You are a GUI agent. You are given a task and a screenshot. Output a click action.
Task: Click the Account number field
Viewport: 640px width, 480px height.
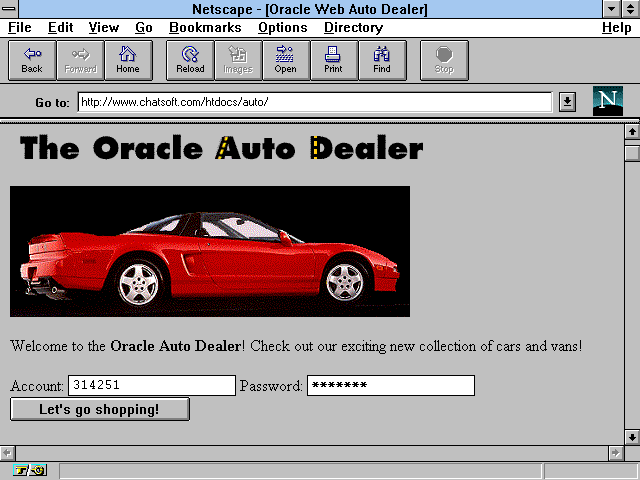click(x=151, y=386)
